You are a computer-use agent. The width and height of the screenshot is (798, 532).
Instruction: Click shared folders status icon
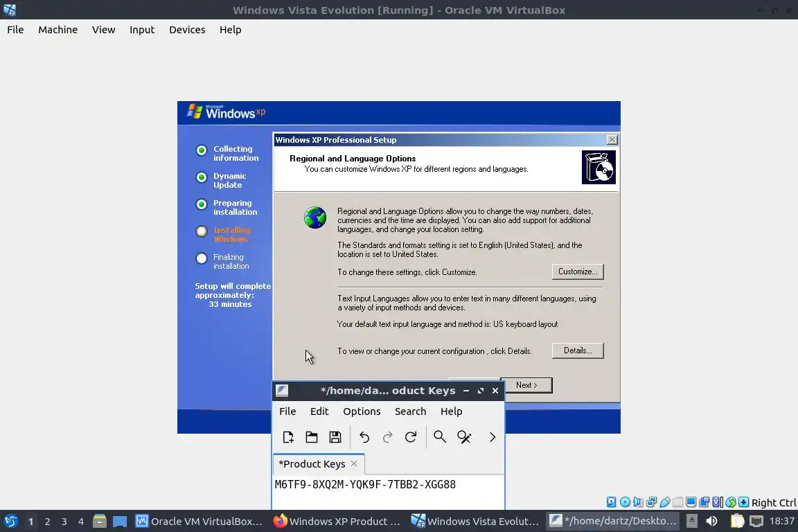[x=678, y=502]
